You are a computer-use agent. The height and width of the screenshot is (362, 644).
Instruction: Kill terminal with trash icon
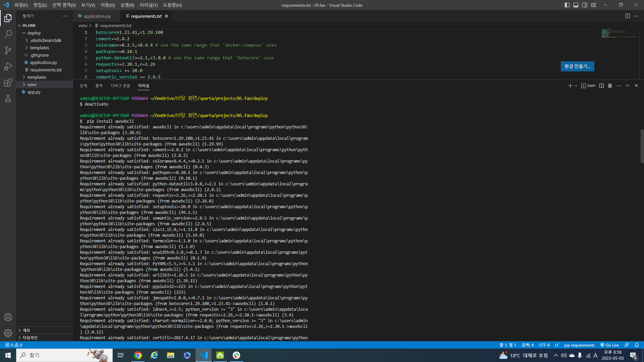610,86
